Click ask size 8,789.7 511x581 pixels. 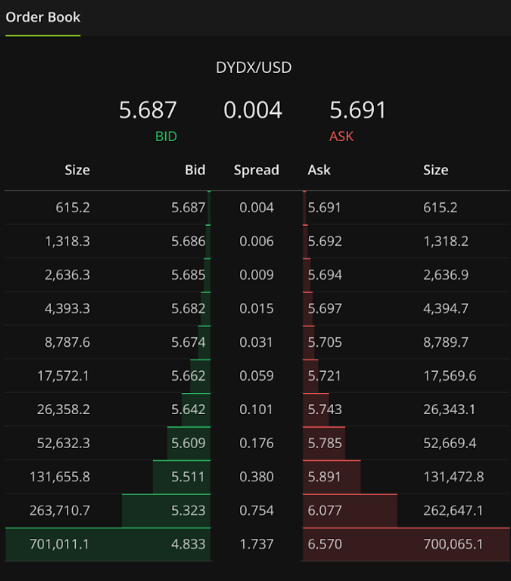click(446, 342)
